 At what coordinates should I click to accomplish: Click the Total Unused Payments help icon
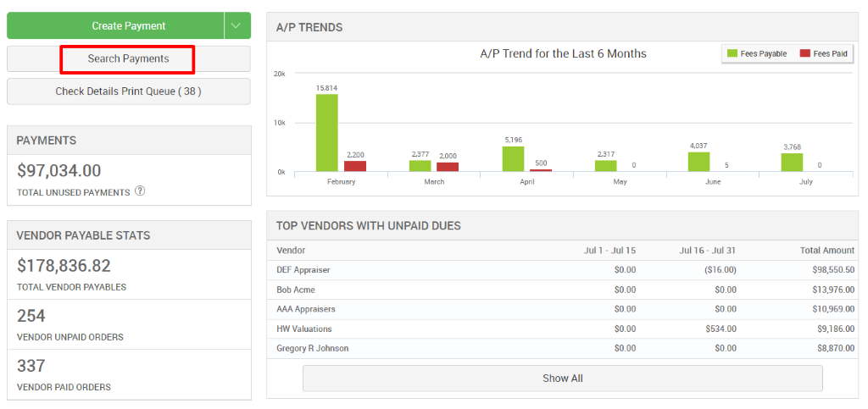pyautogui.click(x=140, y=191)
